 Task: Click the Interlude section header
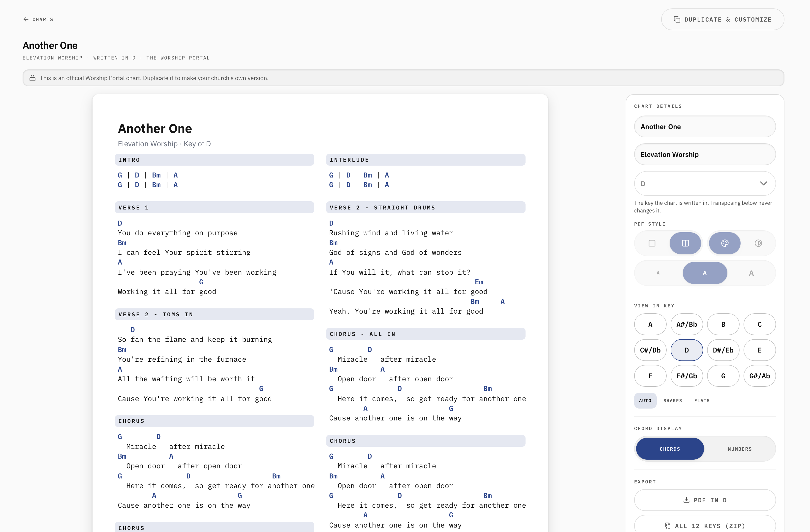coord(425,160)
